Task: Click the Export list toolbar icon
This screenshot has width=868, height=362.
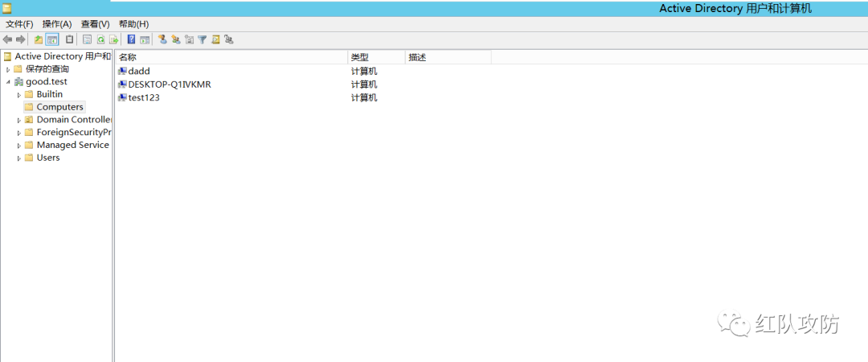Action: pyautogui.click(x=113, y=39)
